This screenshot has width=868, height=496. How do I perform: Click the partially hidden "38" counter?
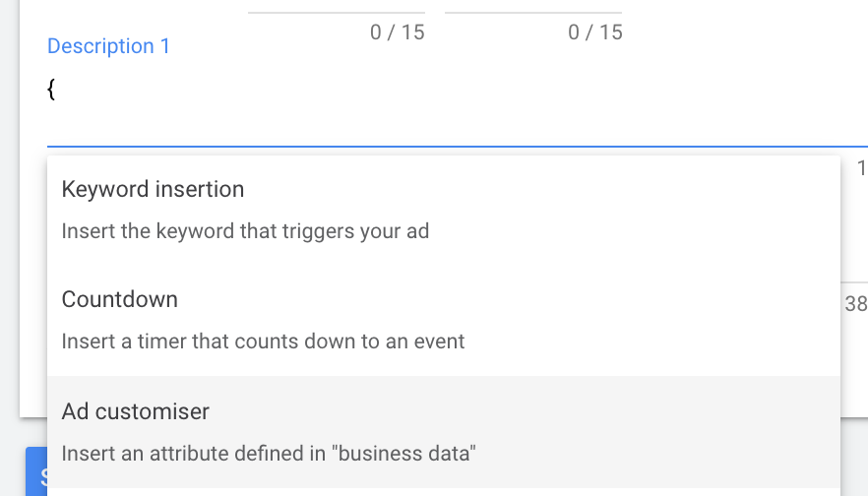click(x=855, y=304)
